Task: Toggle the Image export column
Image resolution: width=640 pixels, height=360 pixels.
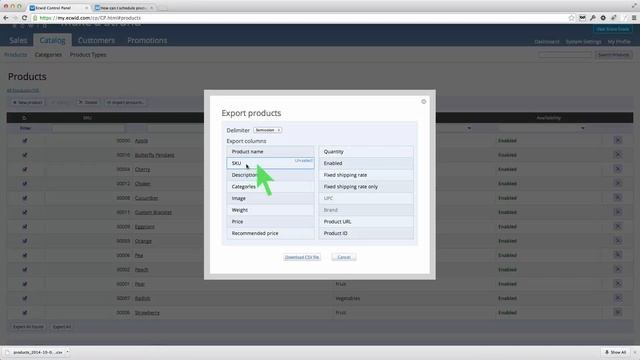Action: click(x=270, y=198)
